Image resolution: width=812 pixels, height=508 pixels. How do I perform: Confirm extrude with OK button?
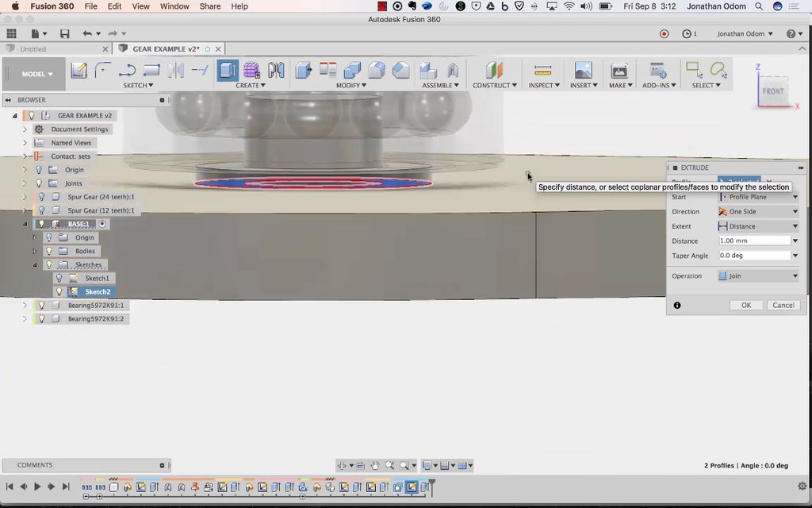click(745, 306)
